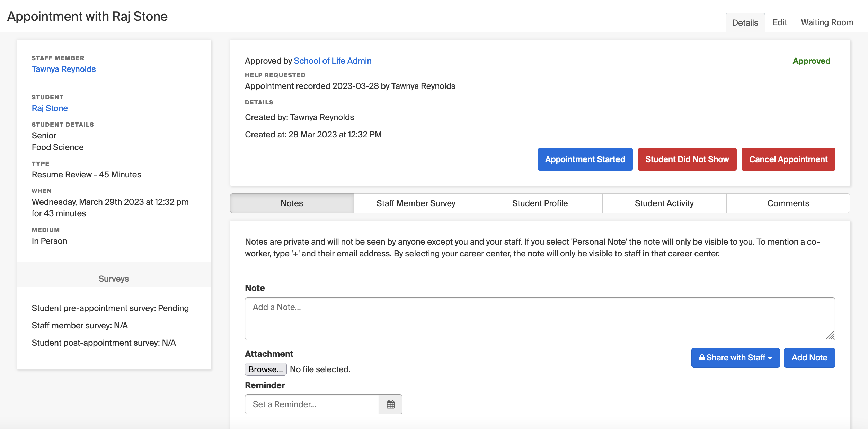
Task: Click the note textarea resize handle
Action: pyautogui.click(x=830, y=335)
